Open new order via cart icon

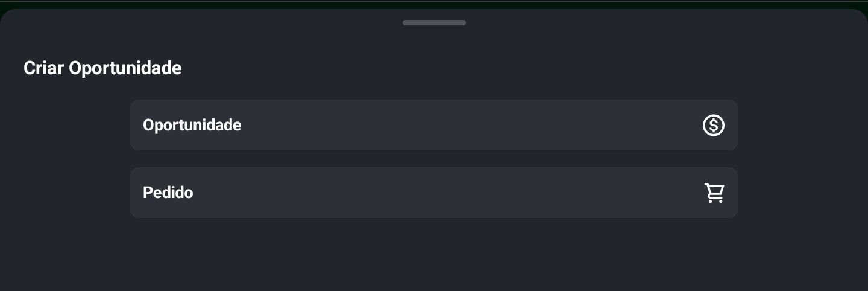tap(714, 193)
